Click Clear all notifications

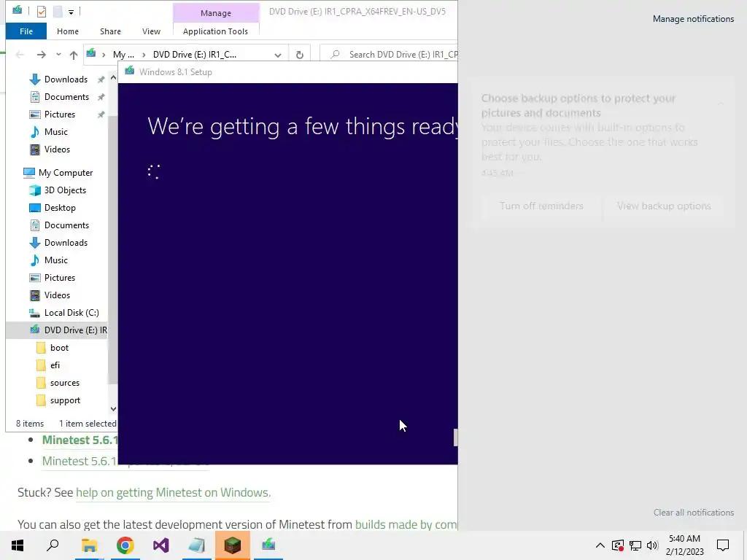click(693, 513)
